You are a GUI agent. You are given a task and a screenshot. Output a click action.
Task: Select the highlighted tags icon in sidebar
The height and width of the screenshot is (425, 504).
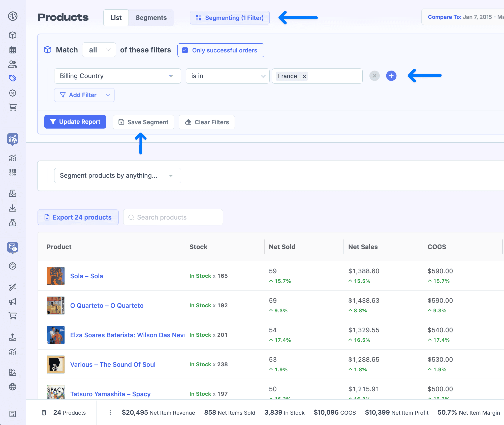(x=12, y=78)
